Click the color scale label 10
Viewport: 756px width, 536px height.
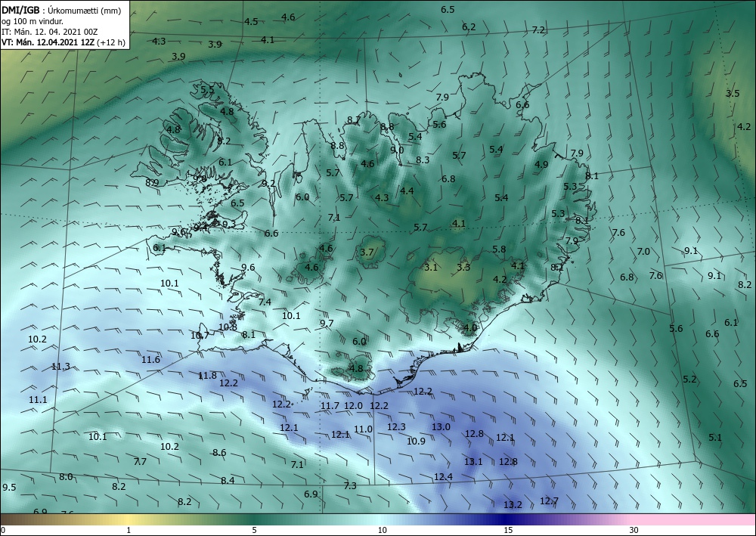(x=383, y=530)
